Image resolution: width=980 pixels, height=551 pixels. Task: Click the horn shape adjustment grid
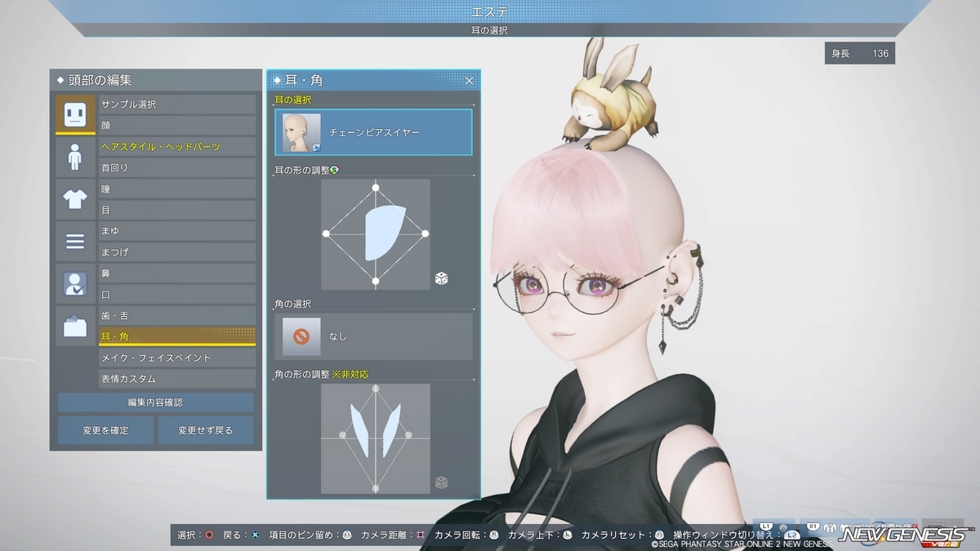(x=376, y=438)
